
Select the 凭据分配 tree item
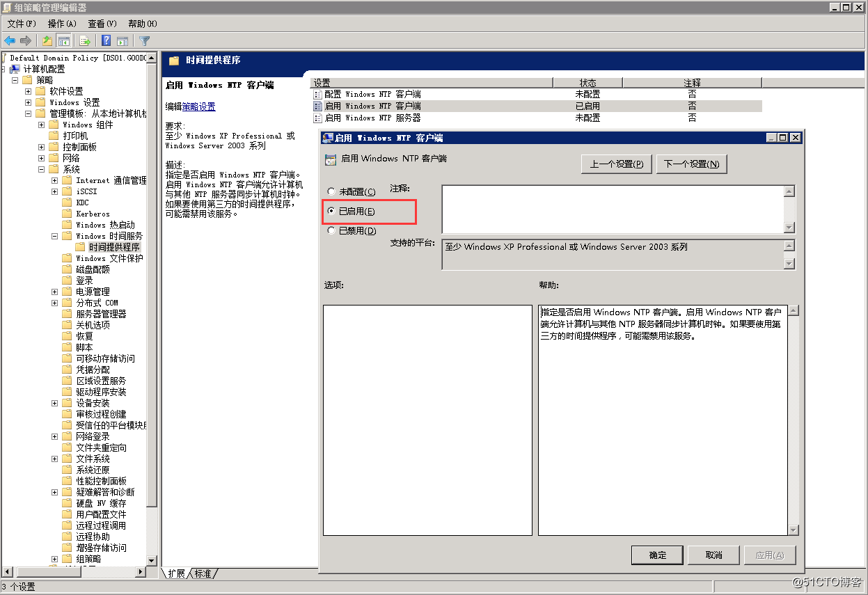[x=93, y=370]
